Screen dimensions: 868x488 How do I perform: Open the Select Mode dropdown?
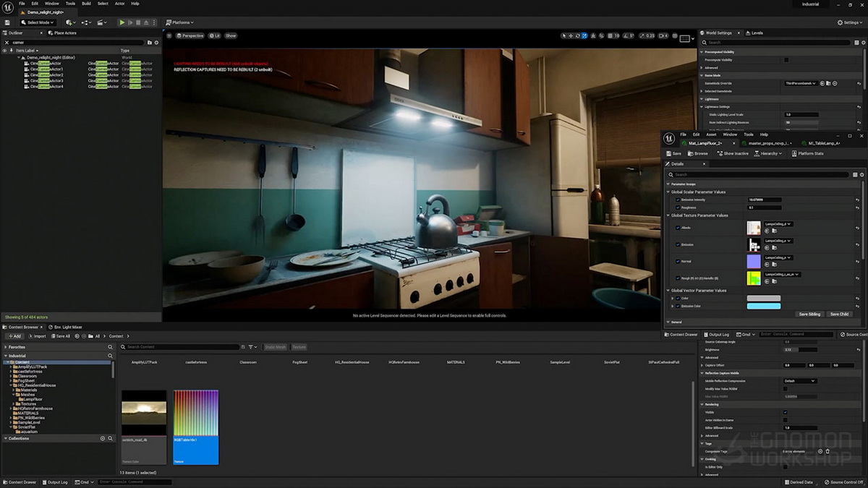[x=38, y=22]
